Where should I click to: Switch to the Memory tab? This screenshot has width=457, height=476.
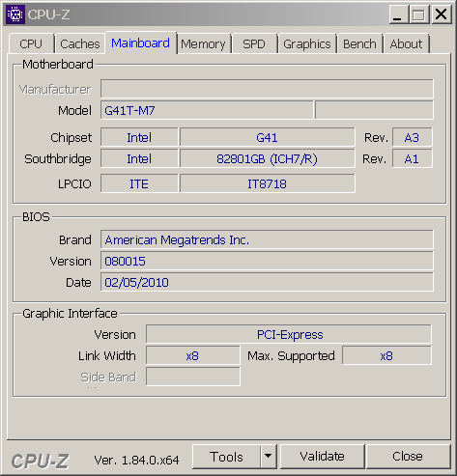203,43
